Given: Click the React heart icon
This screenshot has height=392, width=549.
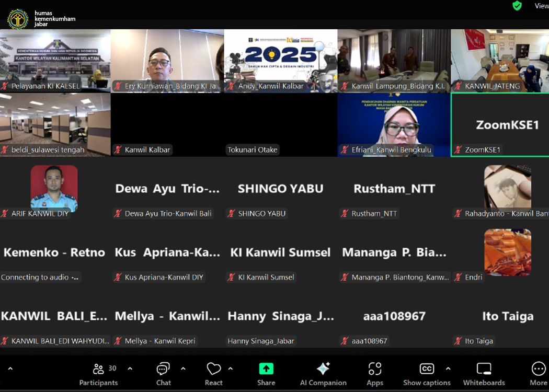Looking at the screenshot, I should (213, 374).
